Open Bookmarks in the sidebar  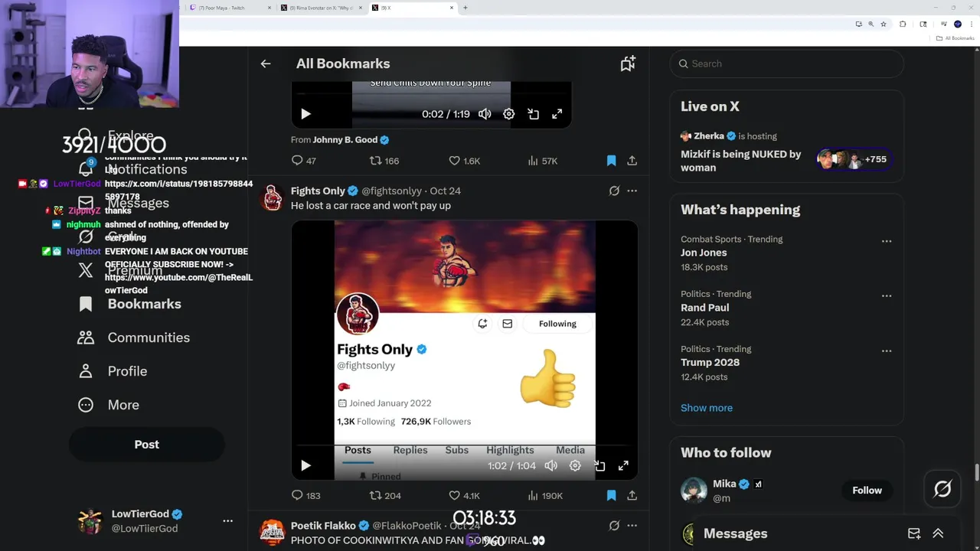coord(129,304)
